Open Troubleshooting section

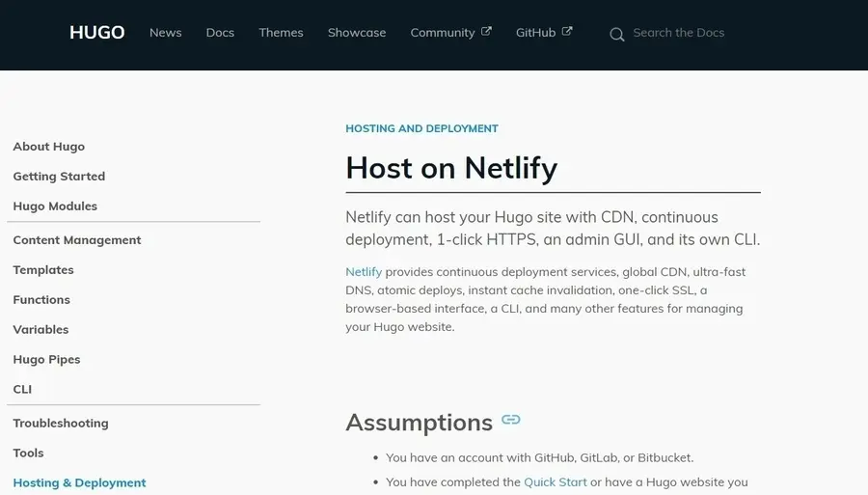61,424
